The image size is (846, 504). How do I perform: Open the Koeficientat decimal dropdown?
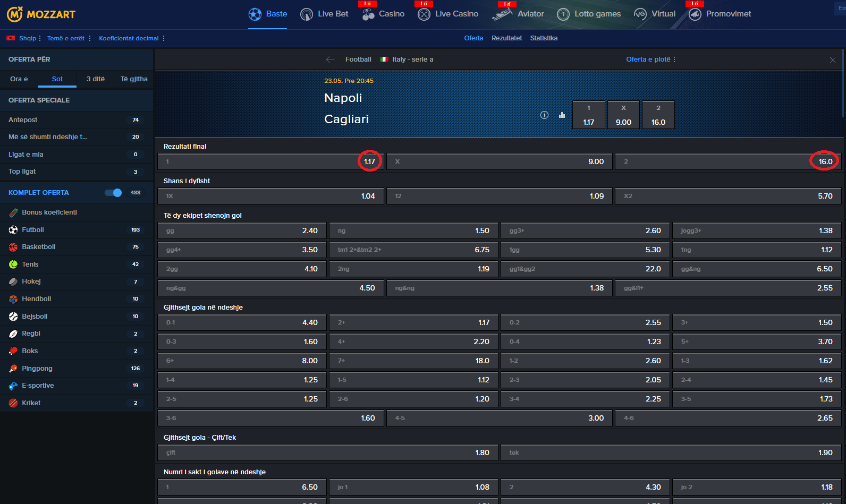coord(131,38)
